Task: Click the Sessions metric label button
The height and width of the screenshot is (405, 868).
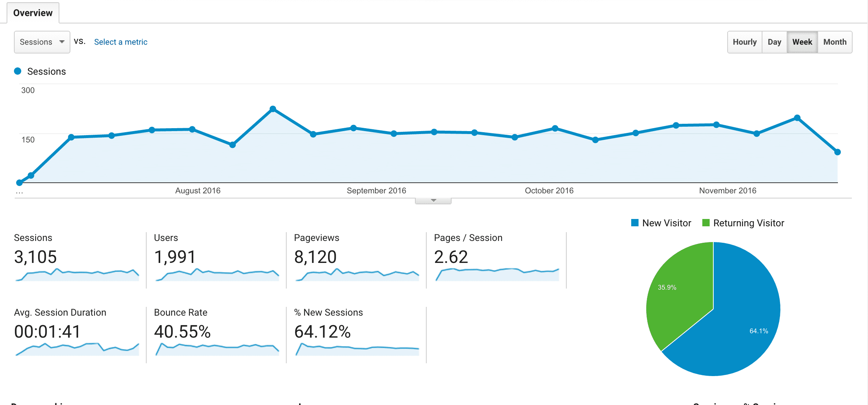Action: coord(42,41)
